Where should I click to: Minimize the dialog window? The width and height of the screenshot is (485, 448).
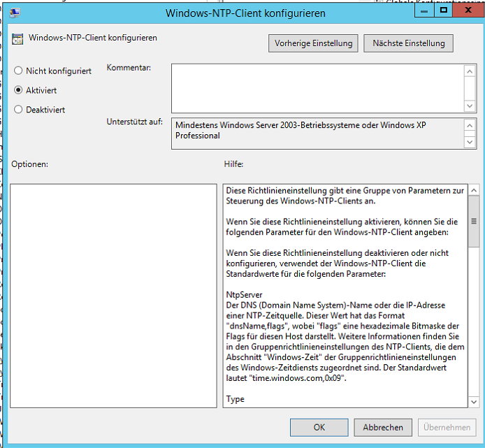424,10
